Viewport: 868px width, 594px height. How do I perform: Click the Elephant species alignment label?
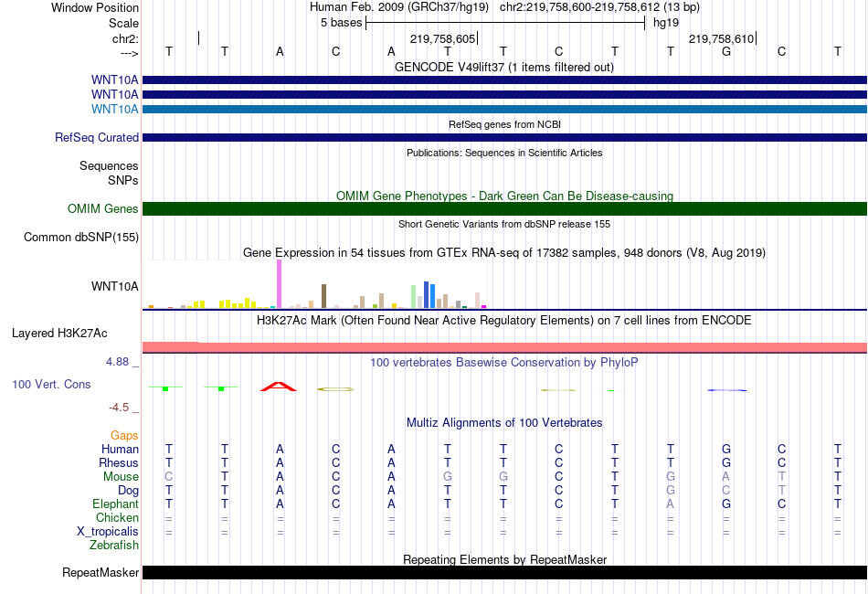click(x=115, y=504)
